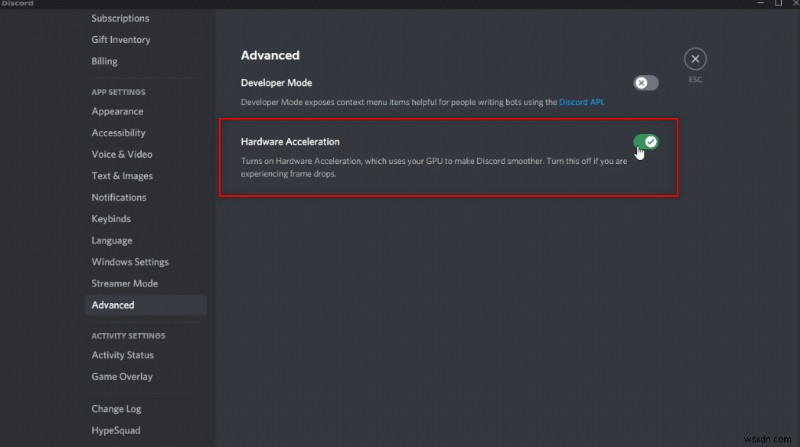Go to Game Overlay settings
Screen dimensions: 800x447
pyautogui.click(x=122, y=377)
